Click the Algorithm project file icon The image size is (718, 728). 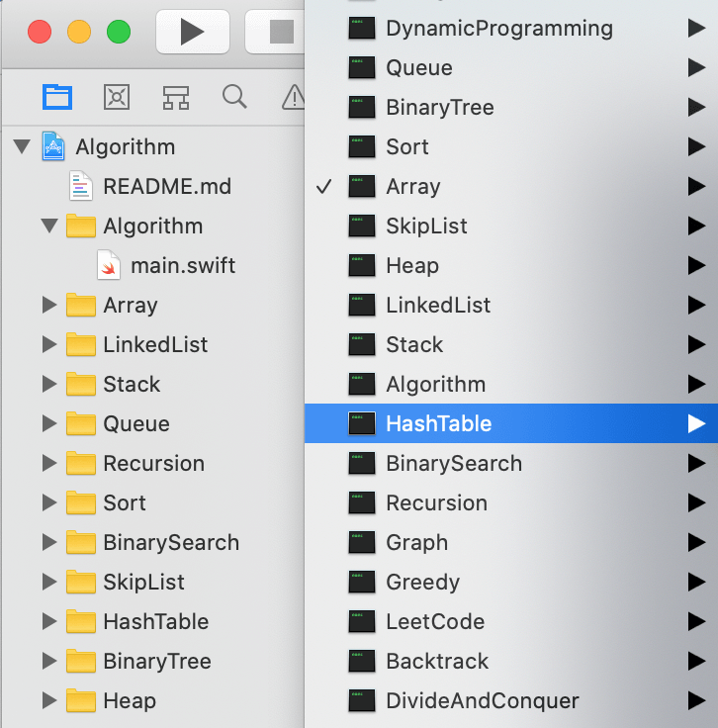(53, 146)
